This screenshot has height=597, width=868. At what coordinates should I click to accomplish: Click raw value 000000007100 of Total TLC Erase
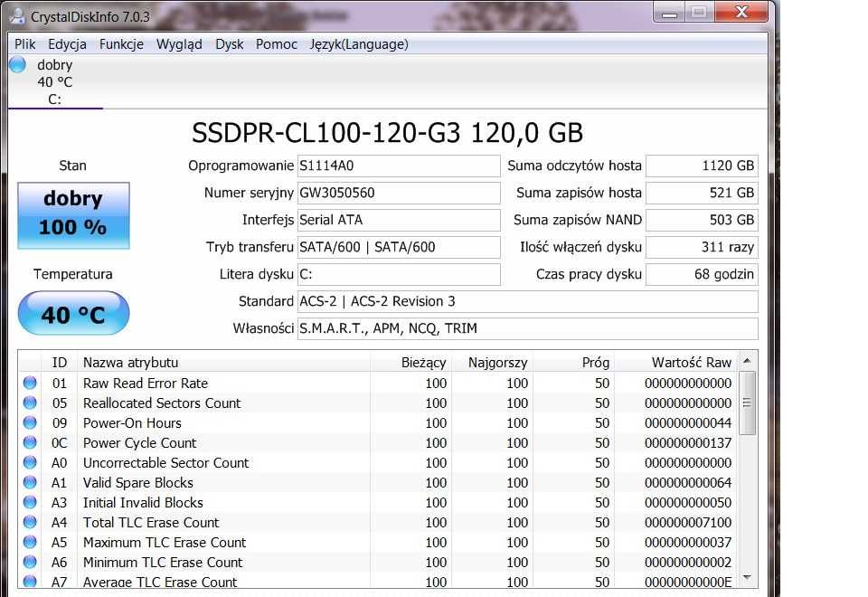pos(688,523)
